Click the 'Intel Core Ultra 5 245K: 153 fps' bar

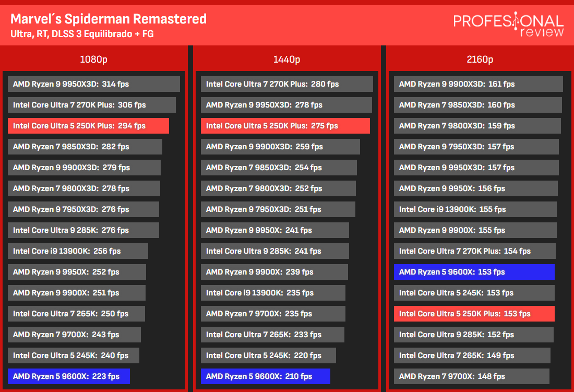point(474,293)
